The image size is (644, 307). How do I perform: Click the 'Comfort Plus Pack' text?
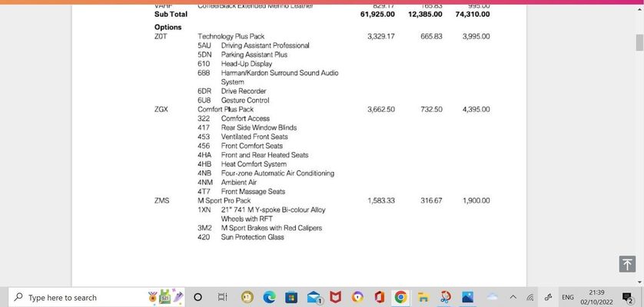tap(225, 110)
